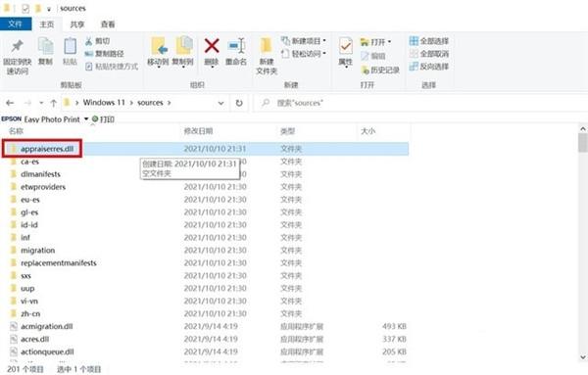Select the ca-es folder
Viewport: 588px width, 375px height.
(x=29, y=162)
